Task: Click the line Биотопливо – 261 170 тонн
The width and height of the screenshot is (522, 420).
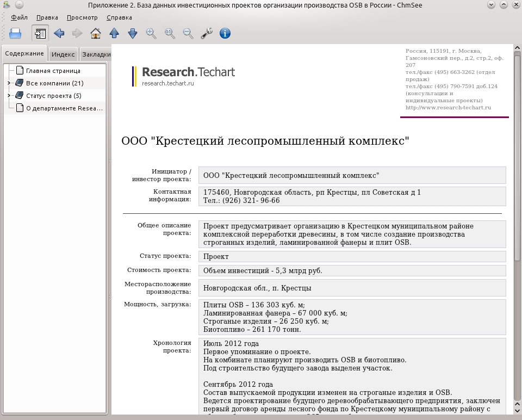Action: [252, 329]
